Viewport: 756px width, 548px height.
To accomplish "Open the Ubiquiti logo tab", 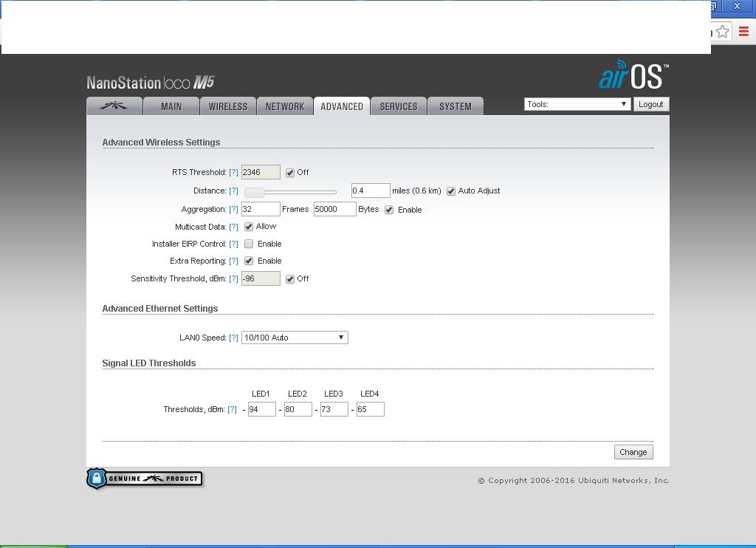I will click(114, 106).
